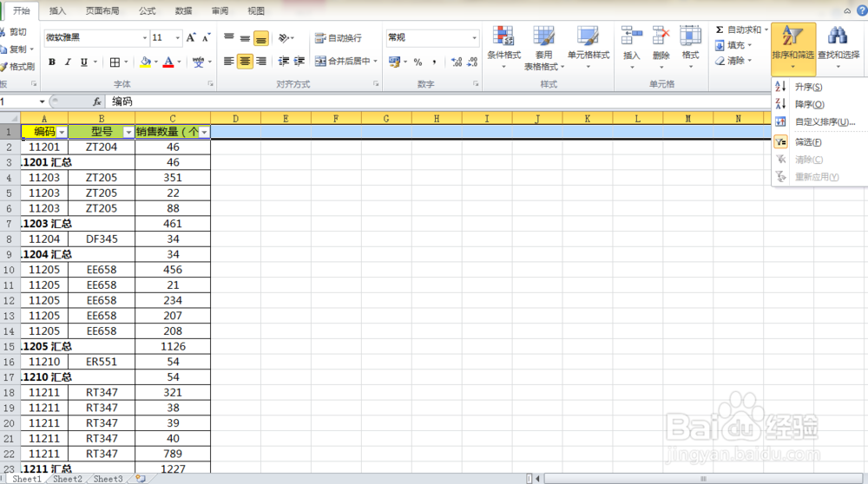The width and height of the screenshot is (868, 484).
Task: Align text left
Action: click(x=228, y=61)
